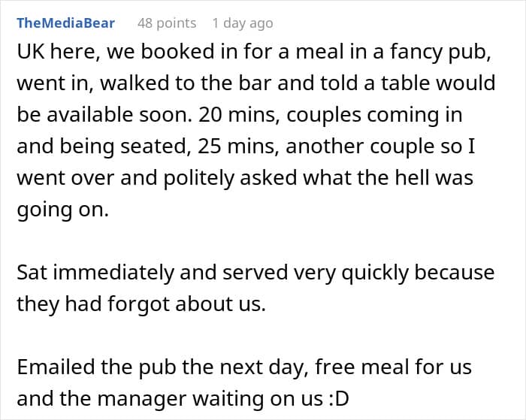Click the 1 day ago timestamp
Screen dimensions: 526x420
click(x=242, y=23)
